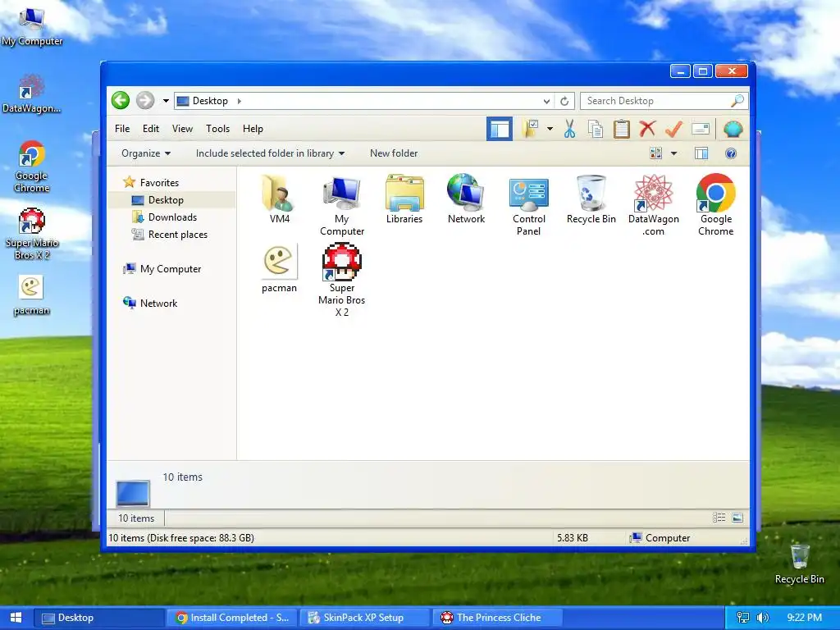Switch to the SkinPack XP Setup taskbar item

click(364, 618)
